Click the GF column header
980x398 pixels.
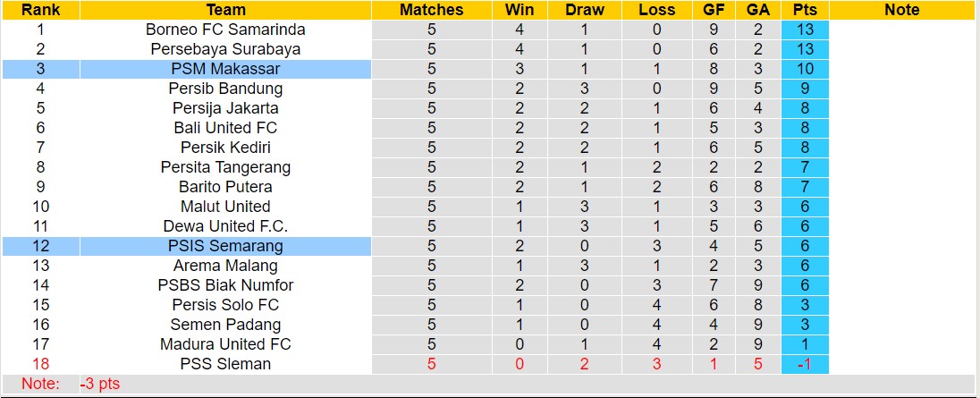click(x=714, y=10)
